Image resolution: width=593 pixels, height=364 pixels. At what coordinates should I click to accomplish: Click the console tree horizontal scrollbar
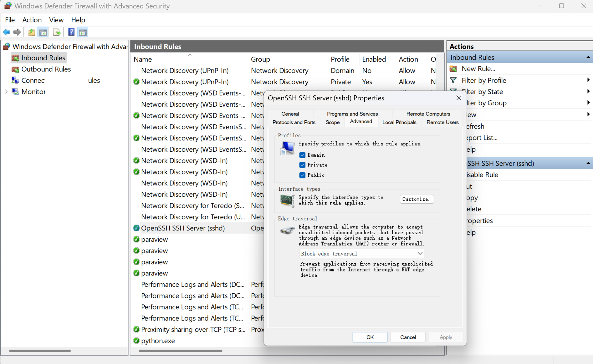pos(40,351)
